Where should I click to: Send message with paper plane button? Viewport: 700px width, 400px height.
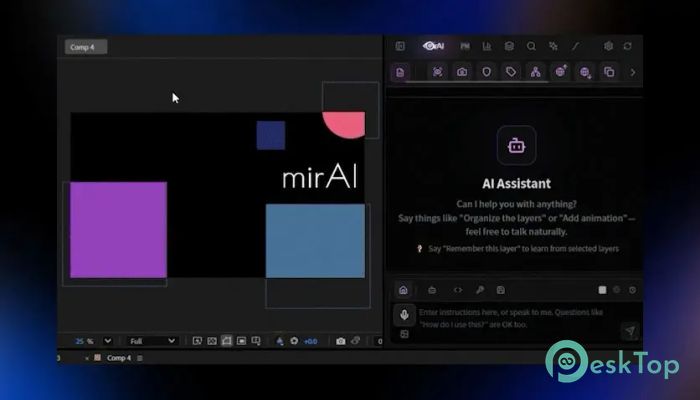(x=630, y=331)
